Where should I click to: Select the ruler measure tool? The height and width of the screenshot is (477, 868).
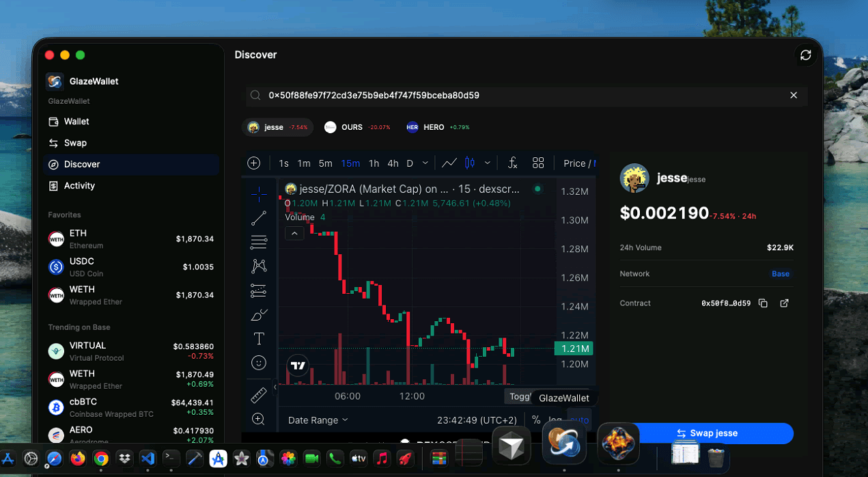coord(259,395)
